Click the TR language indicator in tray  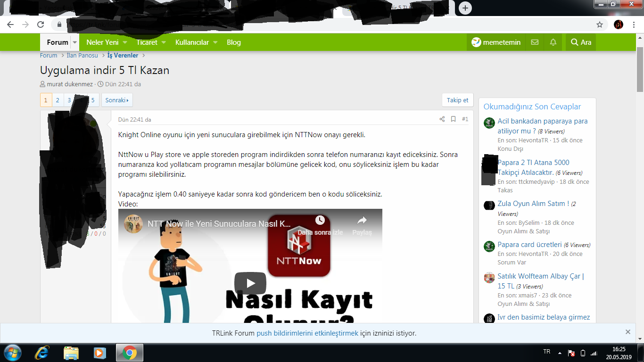coord(547,352)
